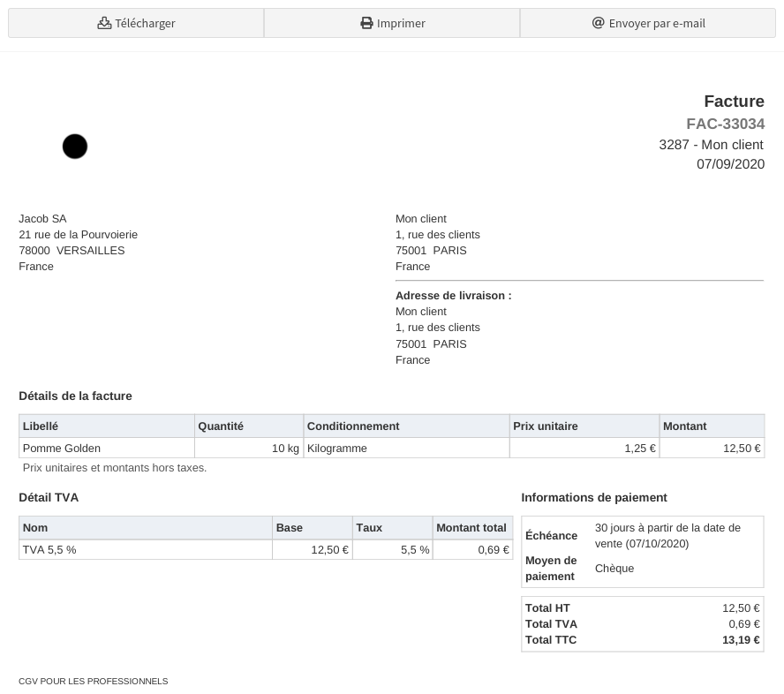Viewport: 784px width, 694px height.
Task: Open the CGV POUR LES PROFESSIONNELS text
Action: 93,682
